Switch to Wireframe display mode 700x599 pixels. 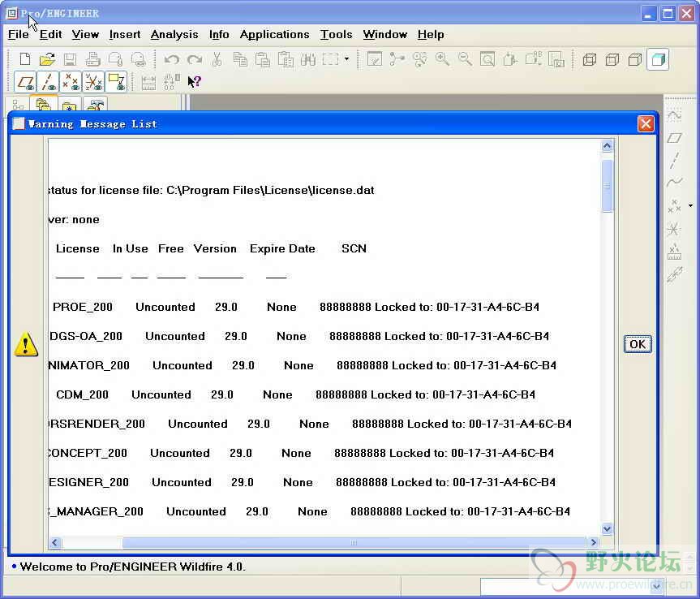tap(590, 59)
